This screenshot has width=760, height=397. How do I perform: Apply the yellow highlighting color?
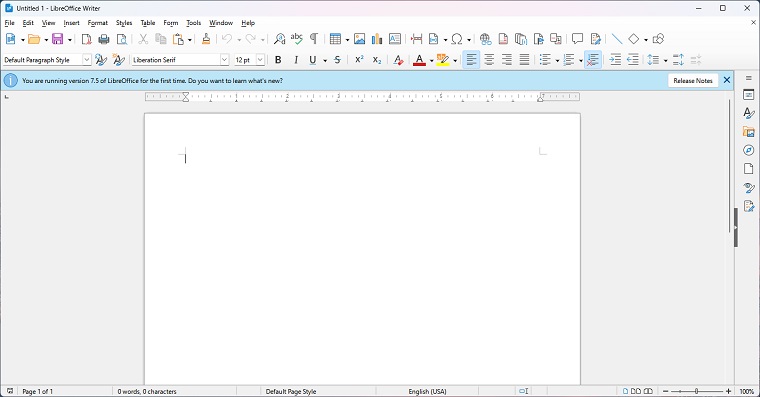443,60
